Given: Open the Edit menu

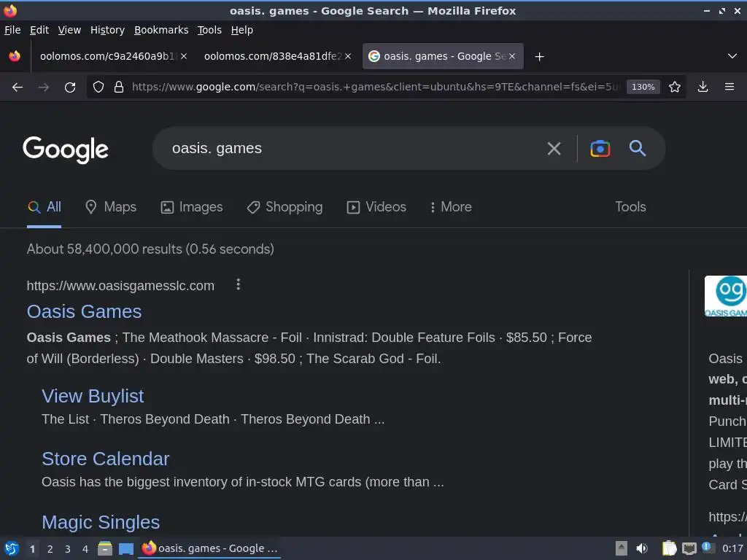Looking at the screenshot, I should click(x=39, y=30).
